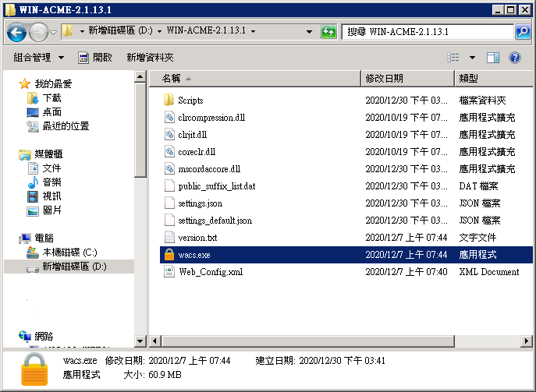536x392 pixels.
Task: Click the file name wacs.exe in list
Action: coord(194,255)
